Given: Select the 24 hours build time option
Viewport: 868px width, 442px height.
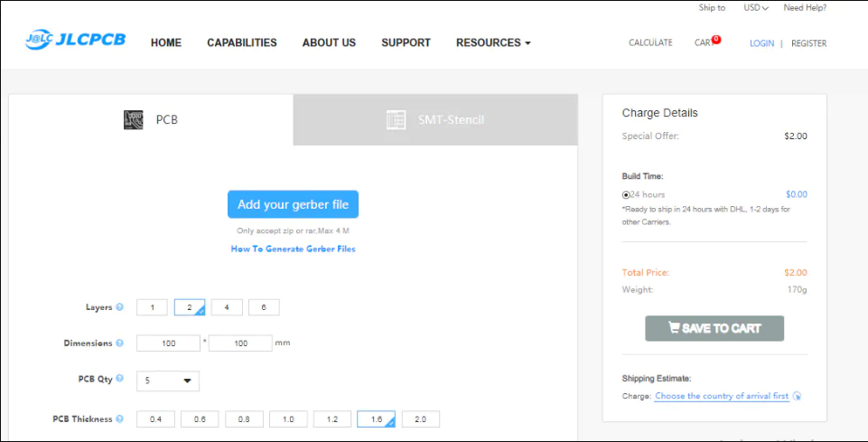Looking at the screenshot, I should pyautogui.click(x=626, y=195).
